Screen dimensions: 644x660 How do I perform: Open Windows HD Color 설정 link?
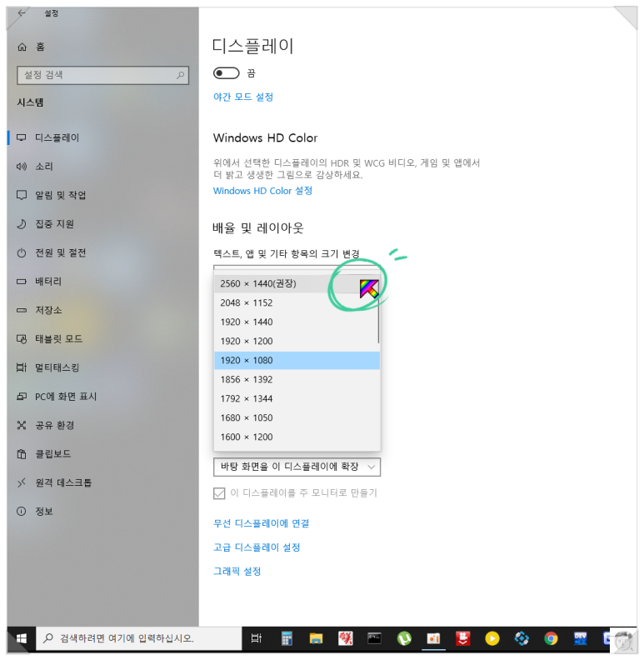(x=262, y=191)
